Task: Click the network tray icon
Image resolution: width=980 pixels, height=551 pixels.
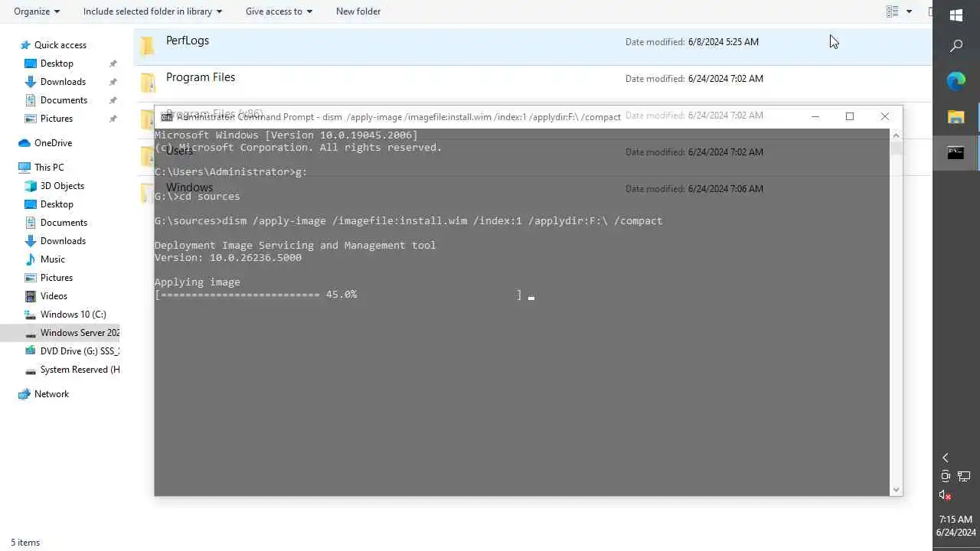Action: coord(965,477)
